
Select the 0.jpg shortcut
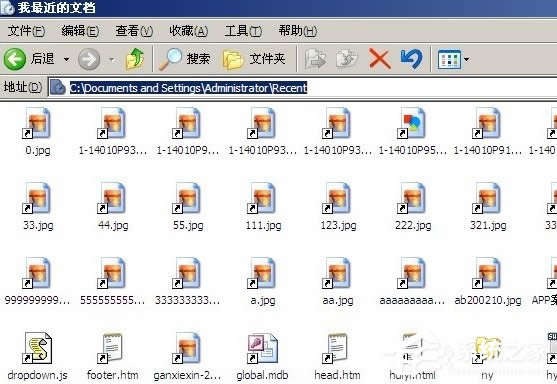pyautogui.click(x=38, y=132)
